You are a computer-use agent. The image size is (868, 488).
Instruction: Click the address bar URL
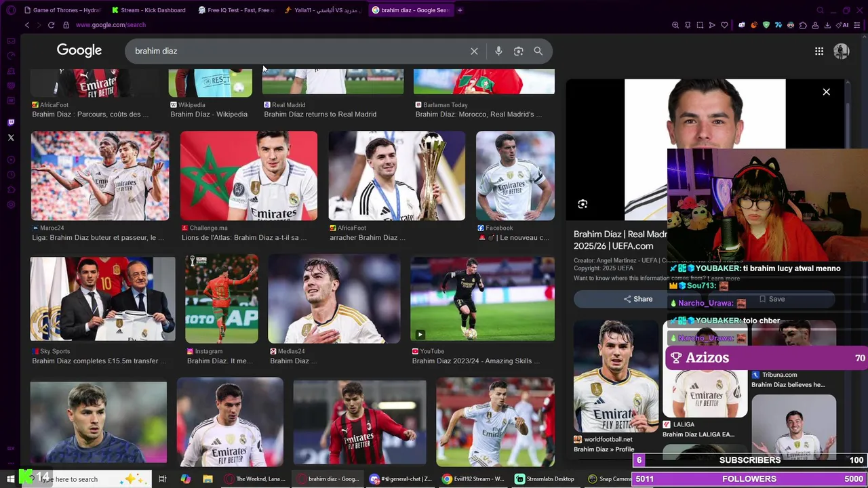pos(111,25)
